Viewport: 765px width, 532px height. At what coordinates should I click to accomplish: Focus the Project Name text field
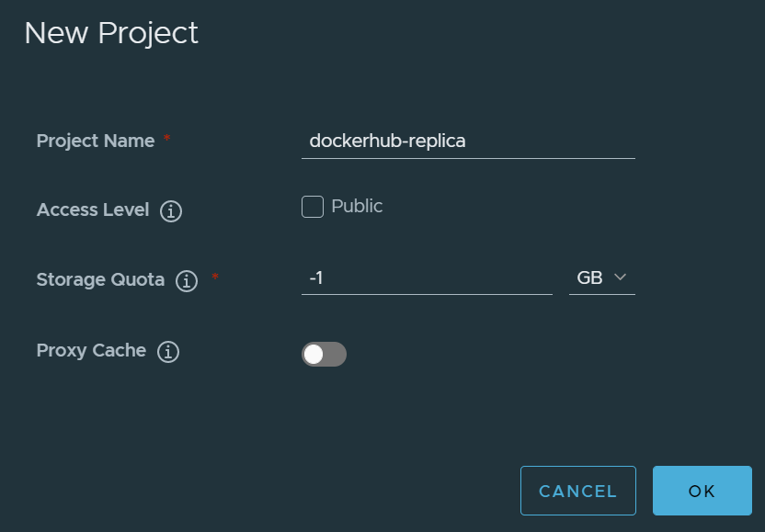(468, 141)
